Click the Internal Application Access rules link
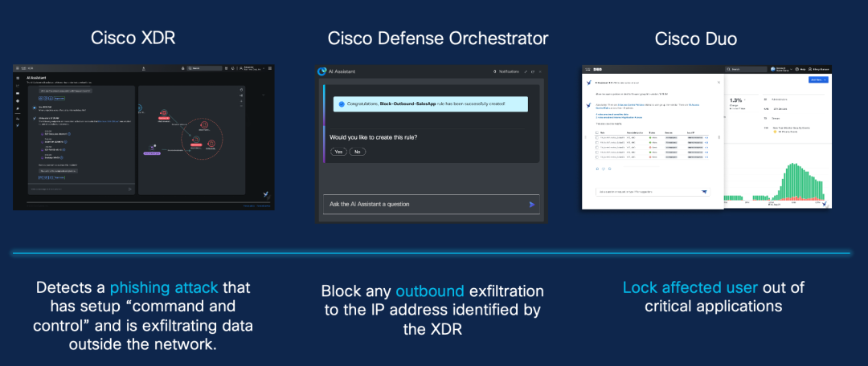 click(619, 117)
